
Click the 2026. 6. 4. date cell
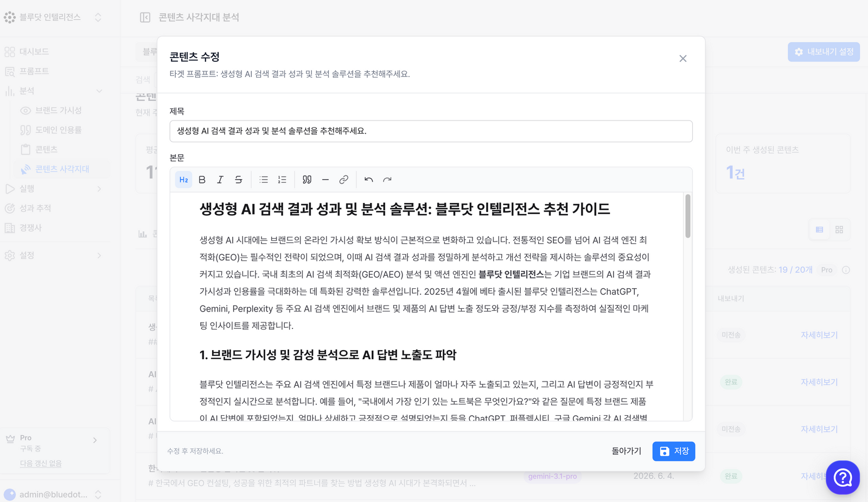point(654,476)
